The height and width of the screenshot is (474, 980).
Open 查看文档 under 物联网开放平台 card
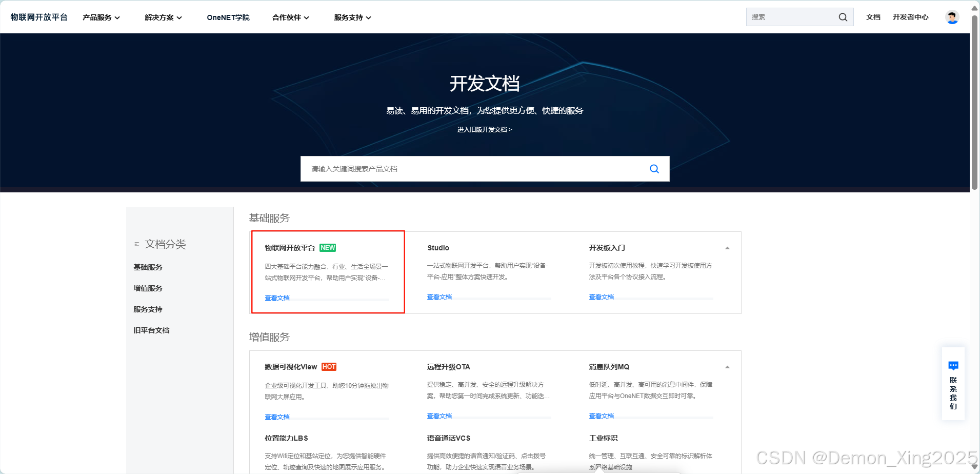point(277,298)
